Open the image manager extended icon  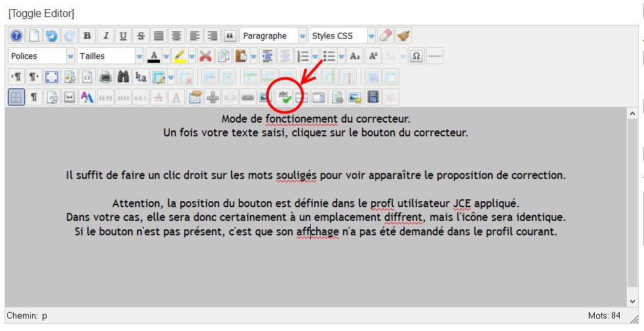(x=355, y=97)
